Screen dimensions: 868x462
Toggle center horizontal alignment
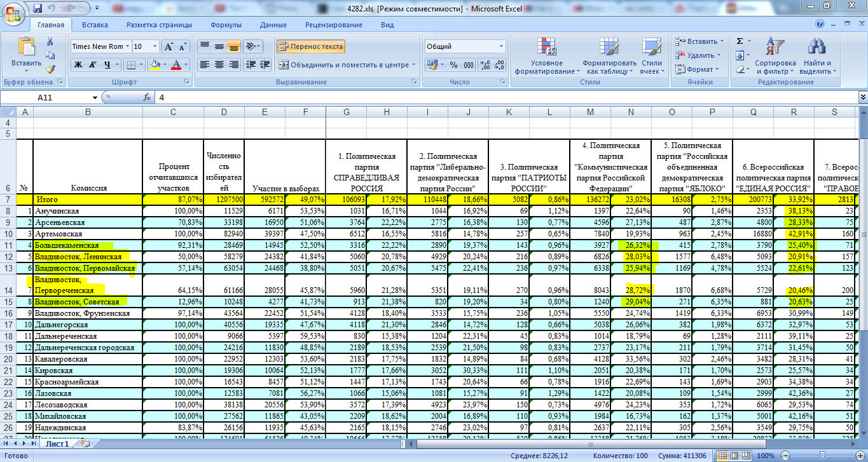tap(219, 65)
